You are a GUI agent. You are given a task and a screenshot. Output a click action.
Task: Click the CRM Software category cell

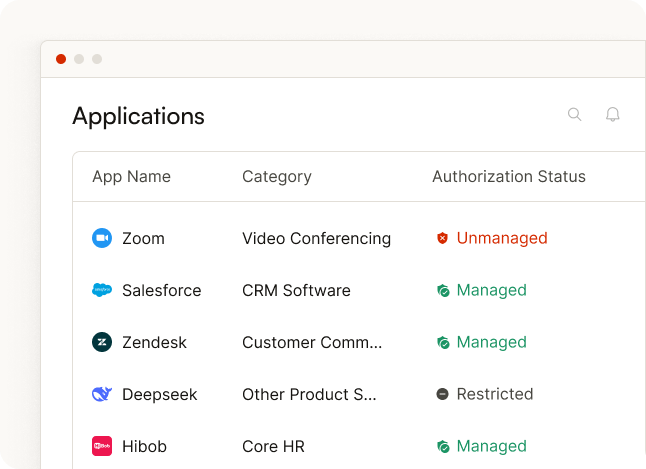click(x=296, y=291)
